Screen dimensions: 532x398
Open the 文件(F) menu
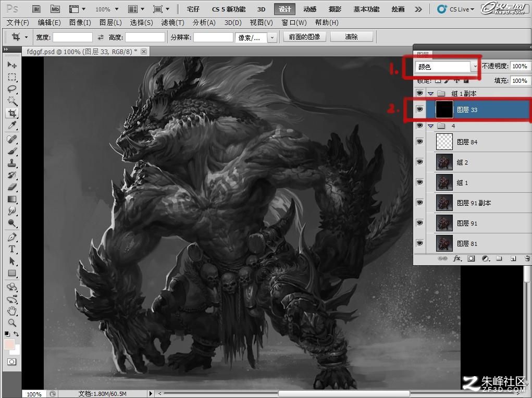tap(18, 22)
